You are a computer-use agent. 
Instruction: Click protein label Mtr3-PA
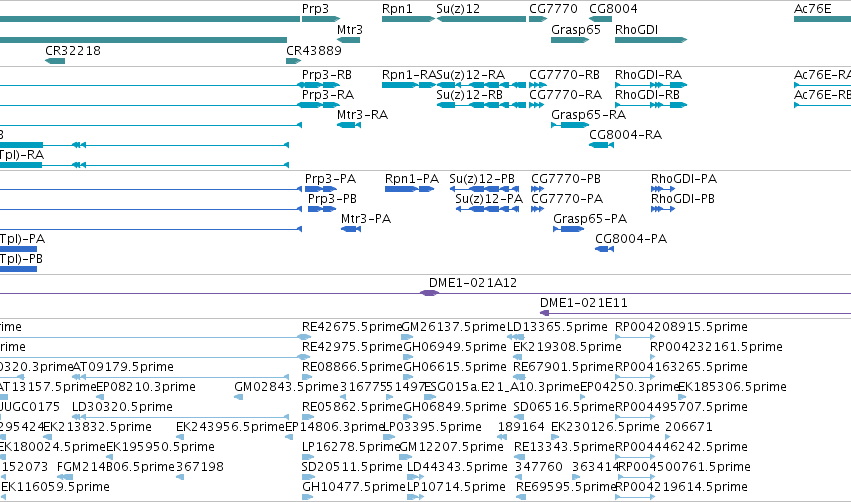366,219
